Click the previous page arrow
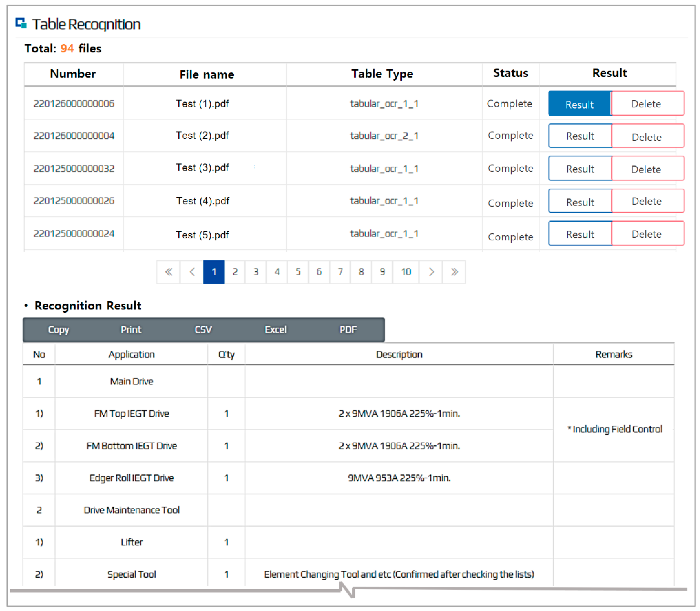The image size is (700, 611). click(x=192, y=272)
